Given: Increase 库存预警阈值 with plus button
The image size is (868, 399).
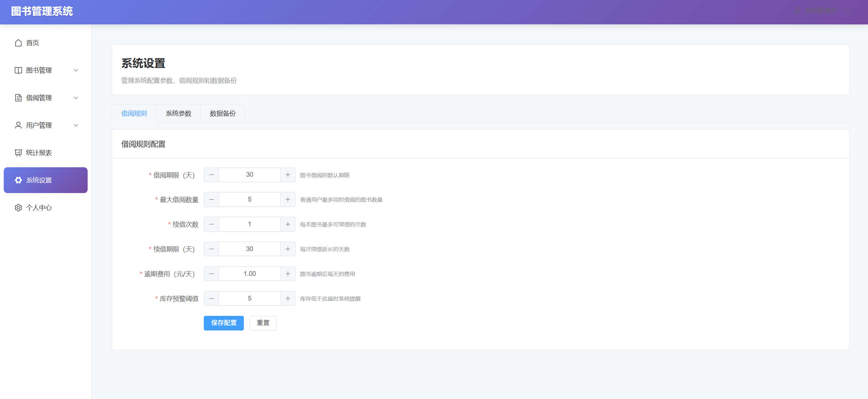Looking at the screenshot, I should point(288,299).
